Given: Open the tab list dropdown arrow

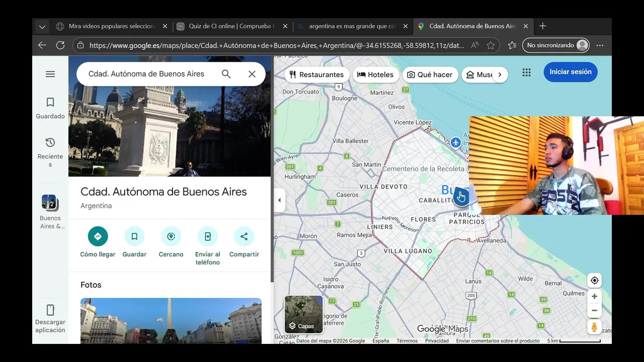Looking at the screenshot, I should [42, 26].
